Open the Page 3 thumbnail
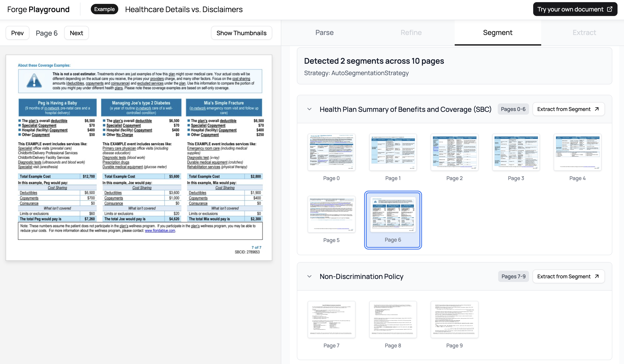 pyautogui.click(x=516, y=152)
